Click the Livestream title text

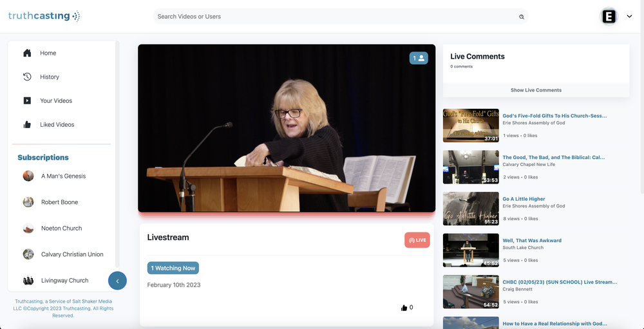click(168, 238)
